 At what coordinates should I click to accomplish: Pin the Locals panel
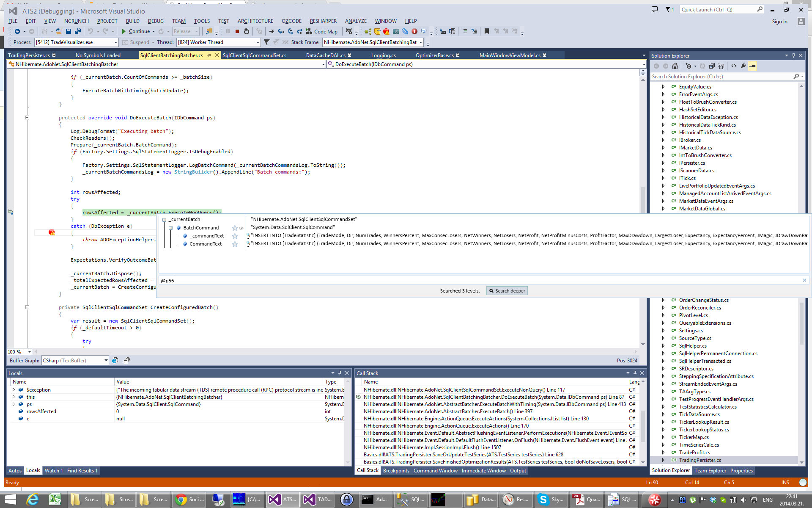(340, 373)
